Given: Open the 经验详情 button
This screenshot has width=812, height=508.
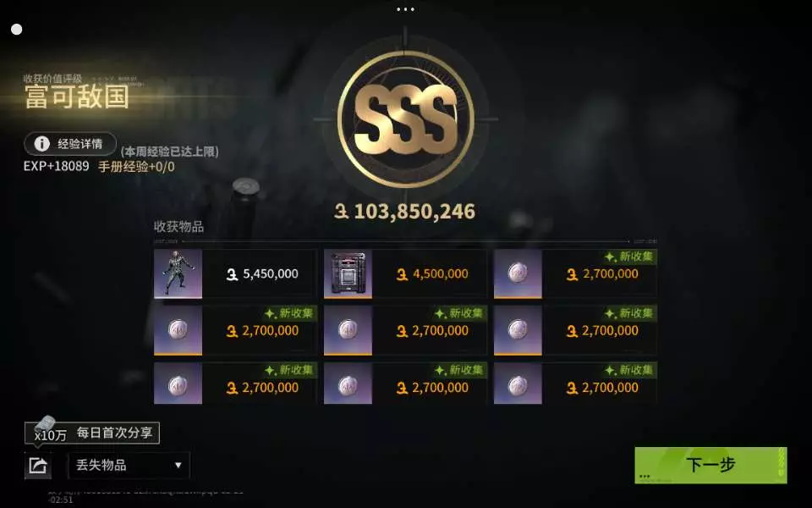Looking at the screenshot, I should point(70,144).
